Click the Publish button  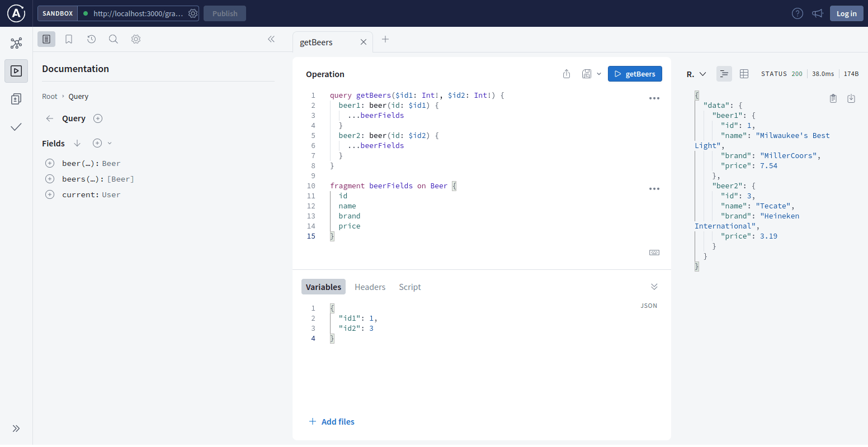[225, 13]
